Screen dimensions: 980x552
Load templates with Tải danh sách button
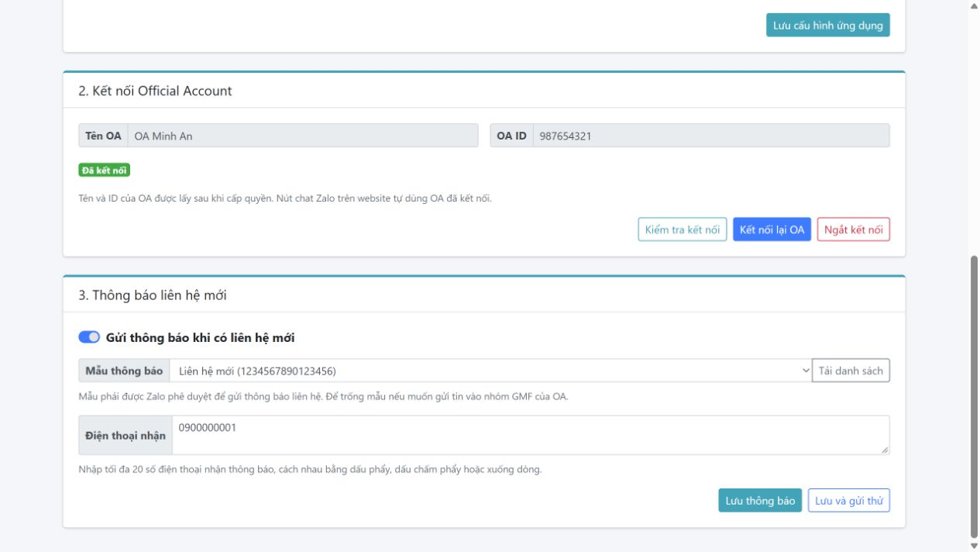[x=851, y=371]
